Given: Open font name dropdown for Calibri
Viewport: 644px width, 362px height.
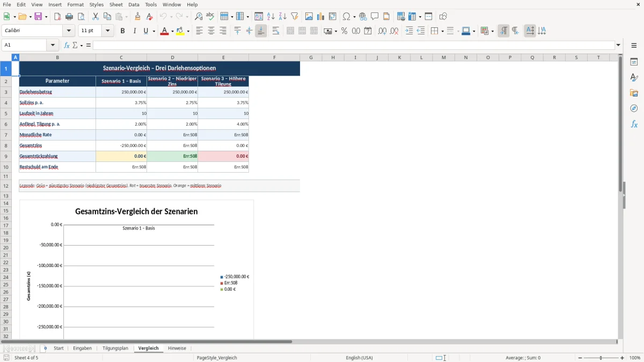Looking at the screenshot, I should tap(68, 31).
